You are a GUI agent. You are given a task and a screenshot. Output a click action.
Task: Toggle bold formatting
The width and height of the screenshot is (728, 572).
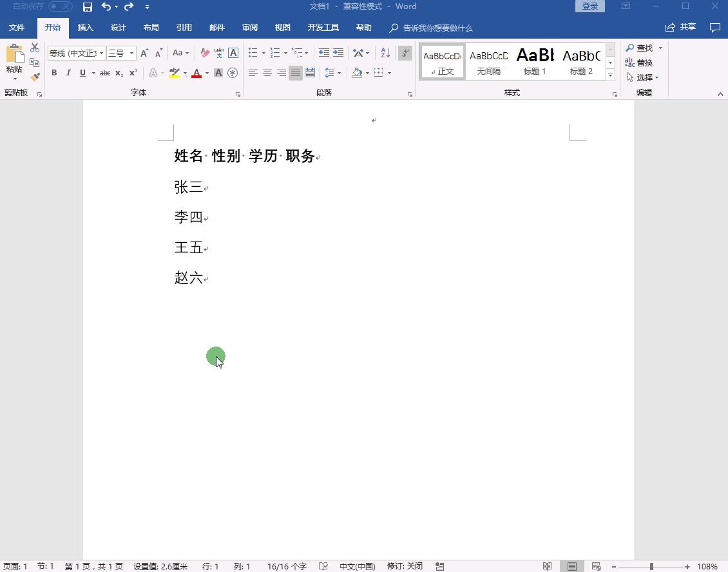point(54,73)
